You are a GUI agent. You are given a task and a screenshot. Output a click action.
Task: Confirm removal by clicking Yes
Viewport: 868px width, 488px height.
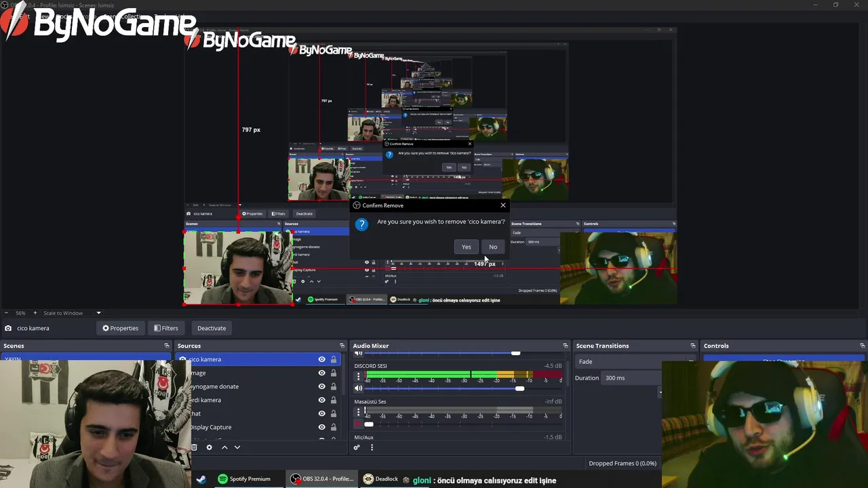tap(466, 247)
